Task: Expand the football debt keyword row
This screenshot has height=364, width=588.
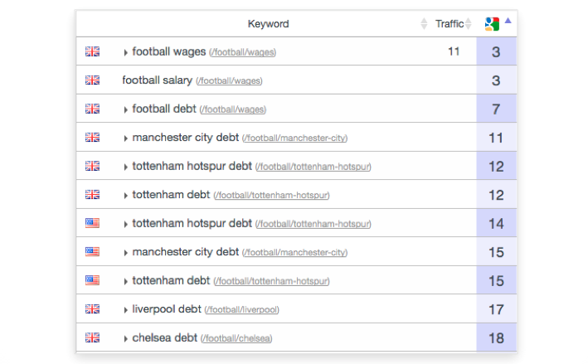Action: [x=125, y=109]
